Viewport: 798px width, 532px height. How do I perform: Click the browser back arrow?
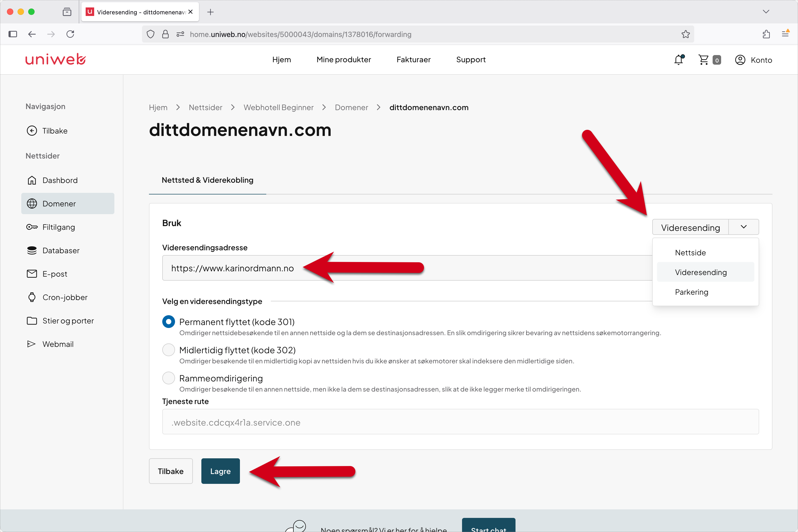[x=32, y=34]
